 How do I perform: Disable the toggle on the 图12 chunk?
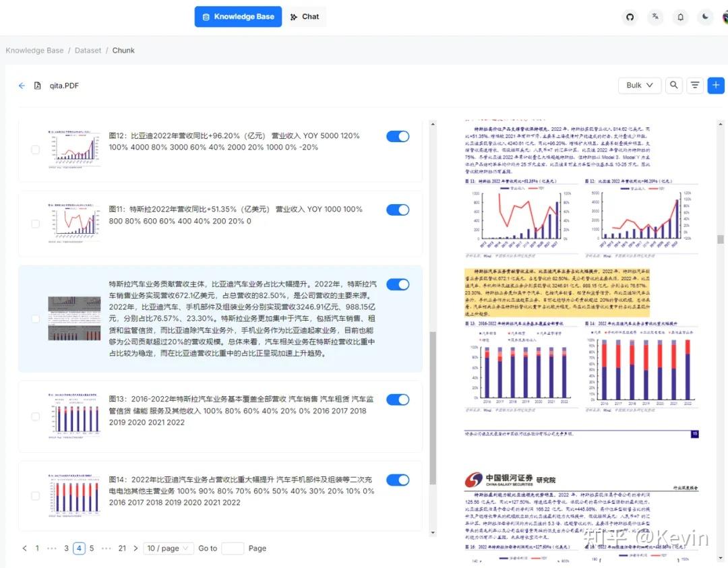[398, 136]
